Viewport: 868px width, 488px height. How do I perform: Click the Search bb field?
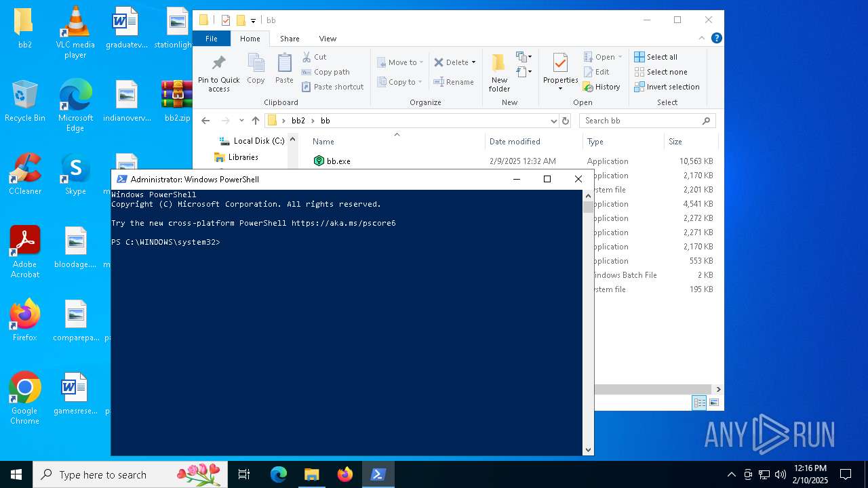648,121
